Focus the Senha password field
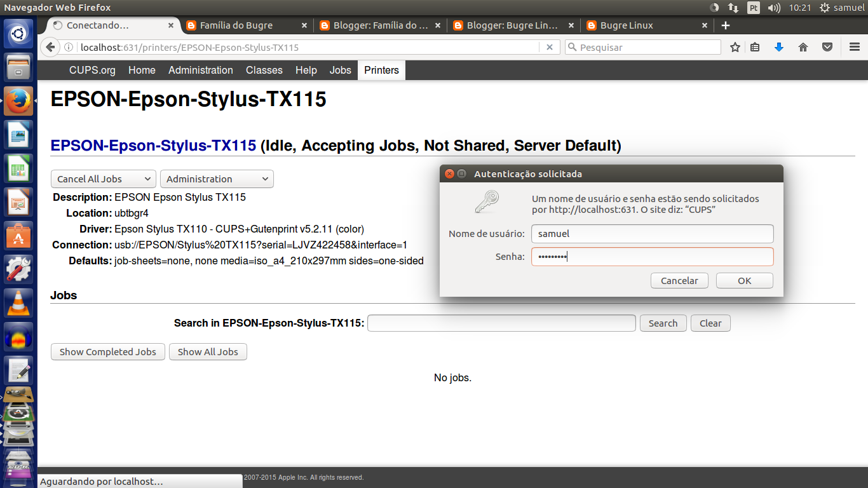This screenshot has width=868, height=488. (x=652, y=256)
